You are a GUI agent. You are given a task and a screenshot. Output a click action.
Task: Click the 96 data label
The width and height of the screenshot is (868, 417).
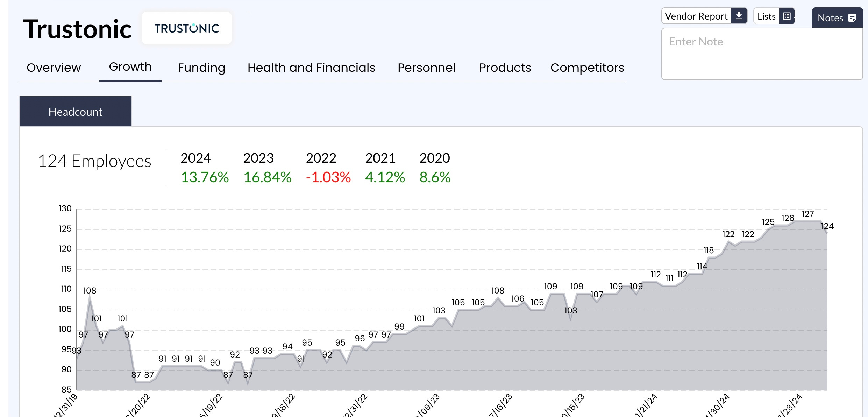360,338
